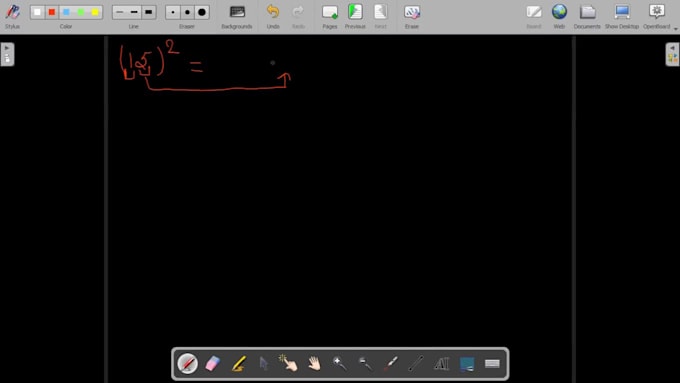Screen dimensions: 680x383
Task: Select the Zoom in magnifier
Action: pyautogui.click(x=340, y=363)
